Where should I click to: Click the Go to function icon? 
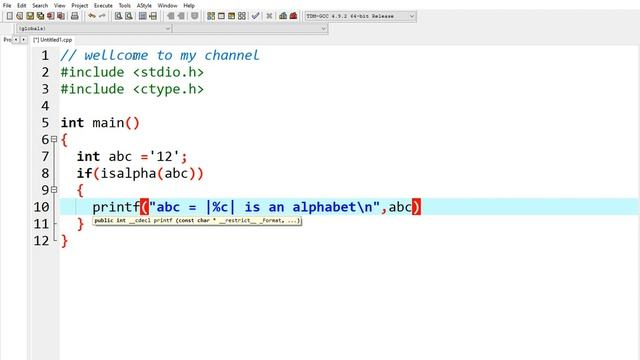coord(142,16)
